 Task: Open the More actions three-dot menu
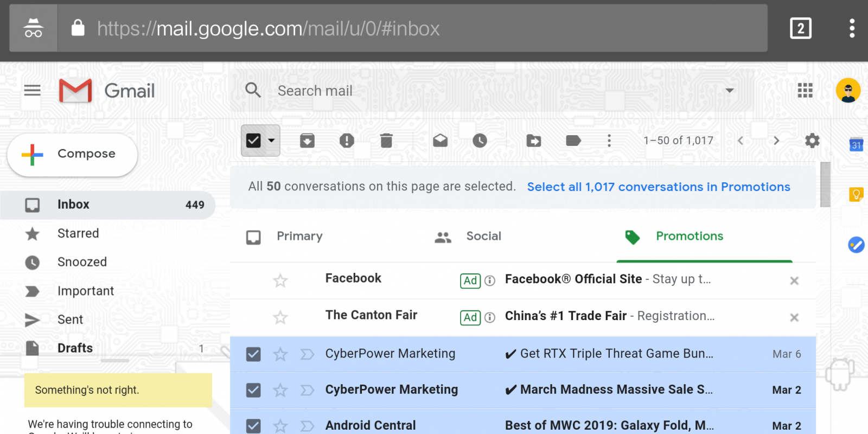609,141
